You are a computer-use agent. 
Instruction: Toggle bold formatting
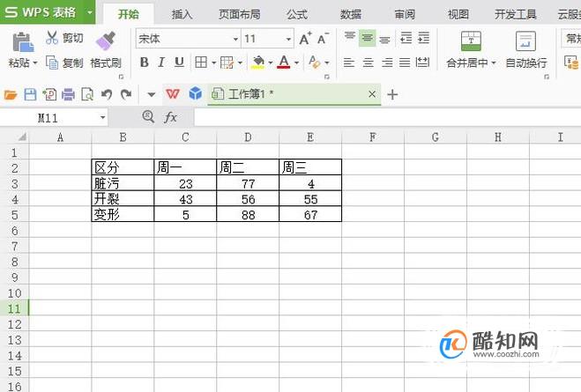(x=144, y=63)
